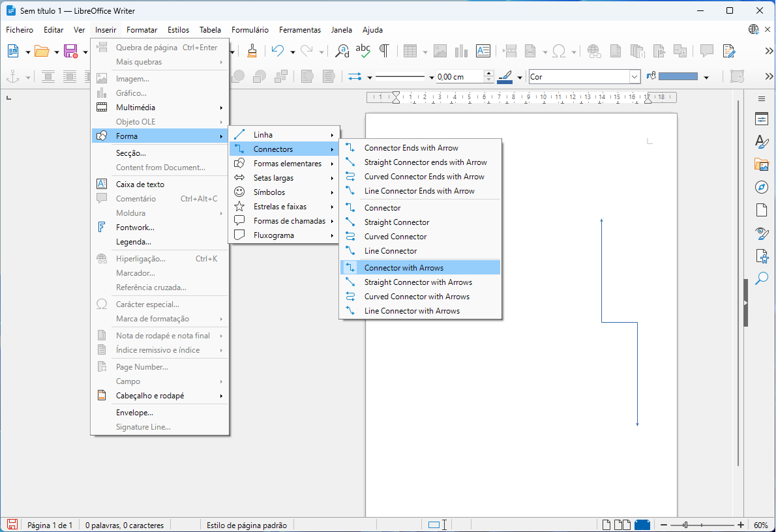Choose Straight Connector menu entry

point(420,222)
